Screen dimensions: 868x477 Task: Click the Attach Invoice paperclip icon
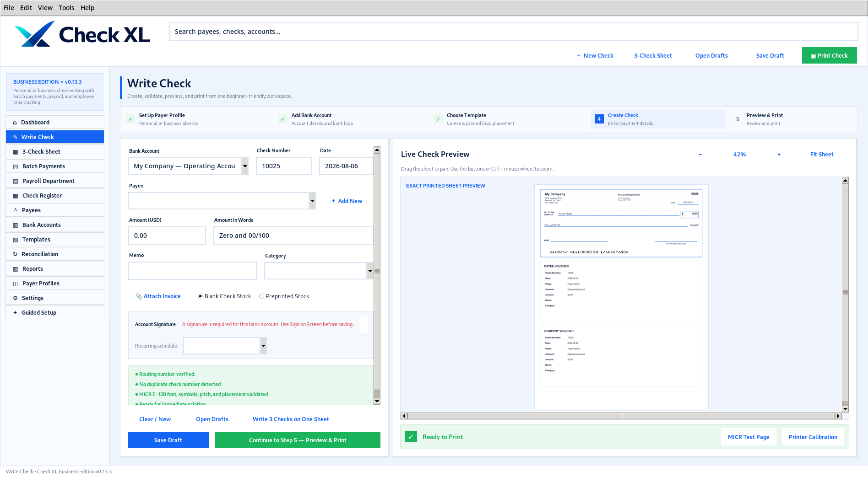tap(139, 296)
